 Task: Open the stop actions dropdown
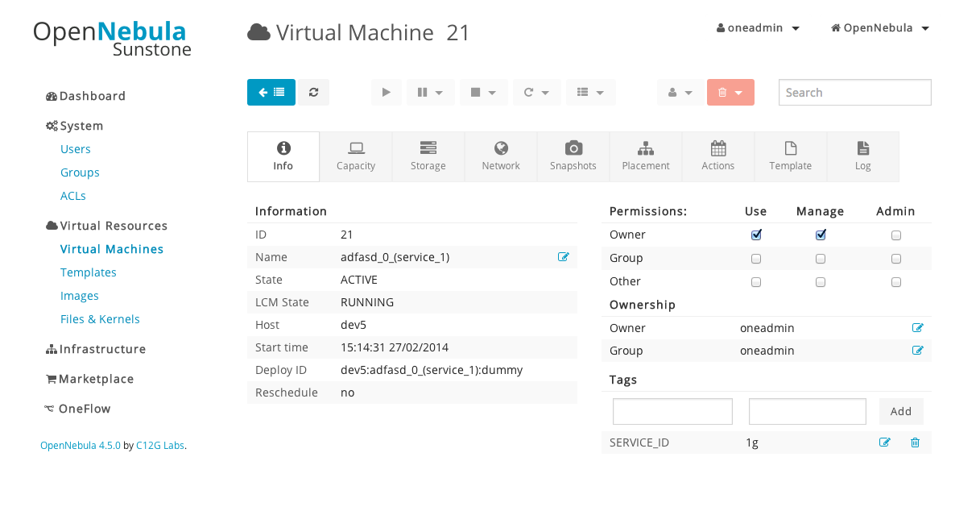[484, 92]
